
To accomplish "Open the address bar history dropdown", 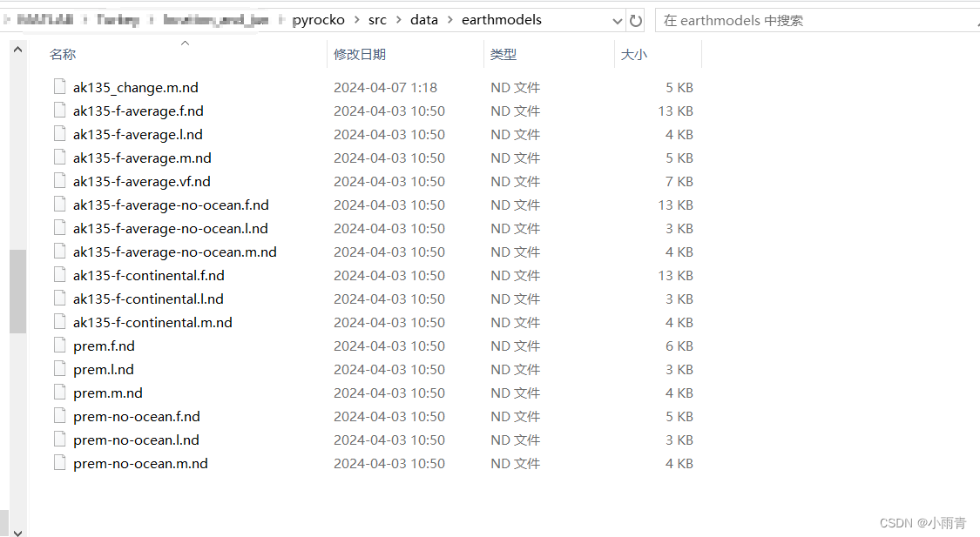I will click(x=617, y=21).
